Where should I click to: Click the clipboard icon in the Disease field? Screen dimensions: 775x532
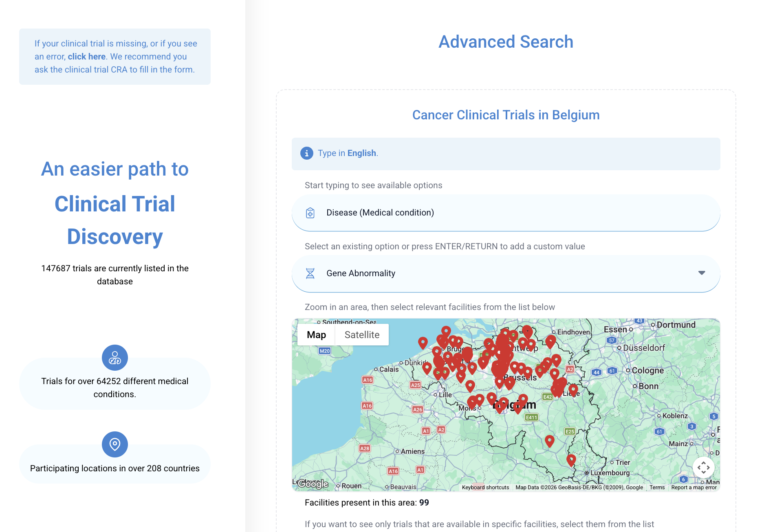coord(310,212)
